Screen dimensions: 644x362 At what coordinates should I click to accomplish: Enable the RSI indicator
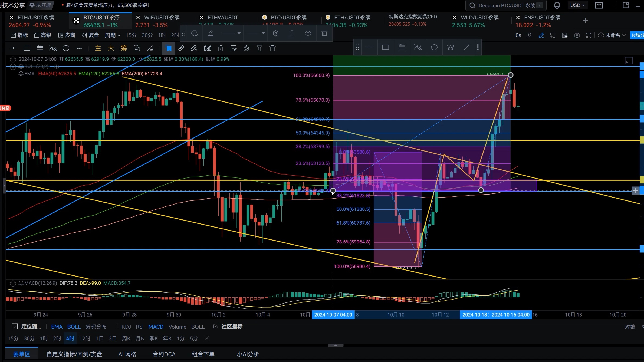[x=140, y=327]
